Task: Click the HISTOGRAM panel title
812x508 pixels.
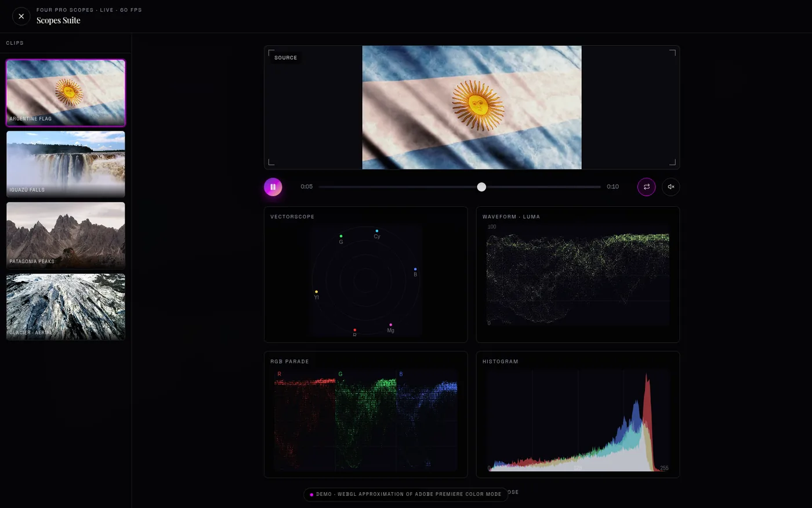Action: click(501, 361)
